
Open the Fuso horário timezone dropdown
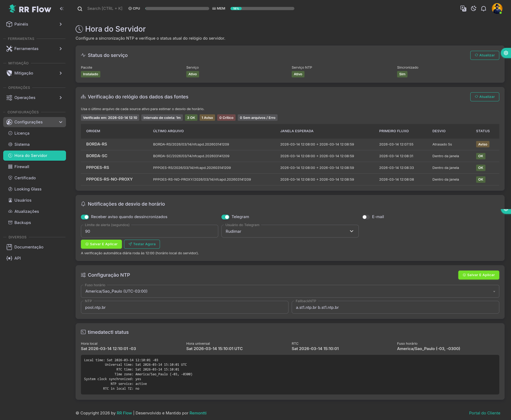pos(290,291)
